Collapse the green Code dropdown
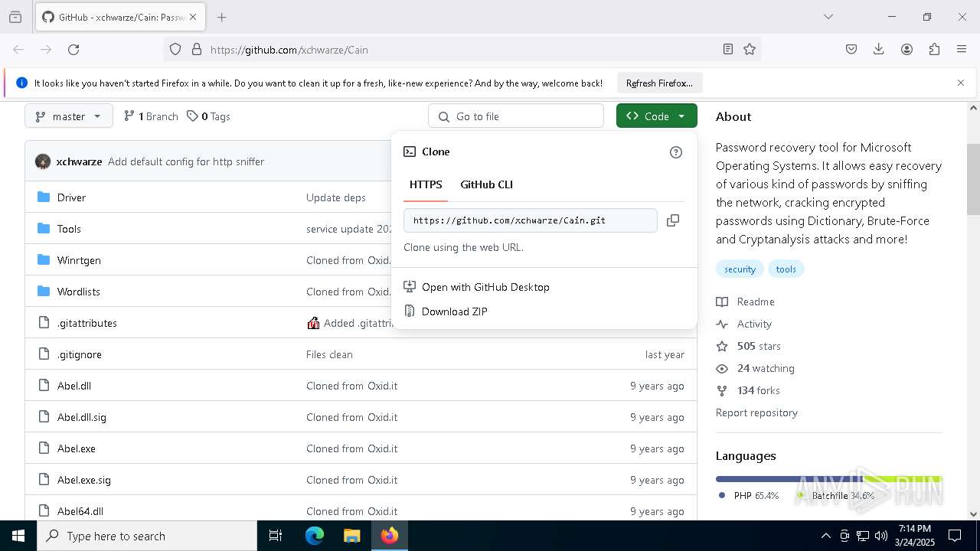 656,116
